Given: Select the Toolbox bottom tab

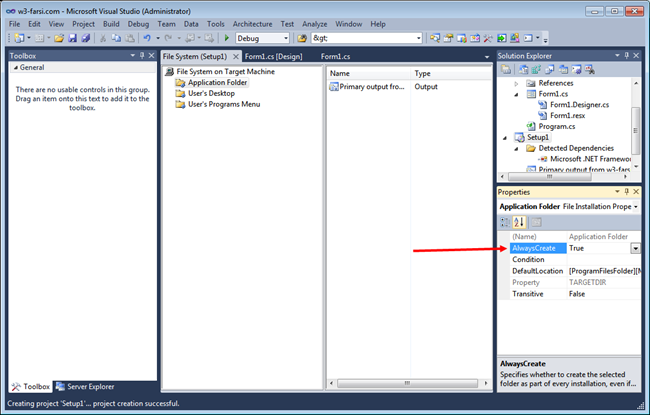Looking at the screenshot, I should click(31, 387).
